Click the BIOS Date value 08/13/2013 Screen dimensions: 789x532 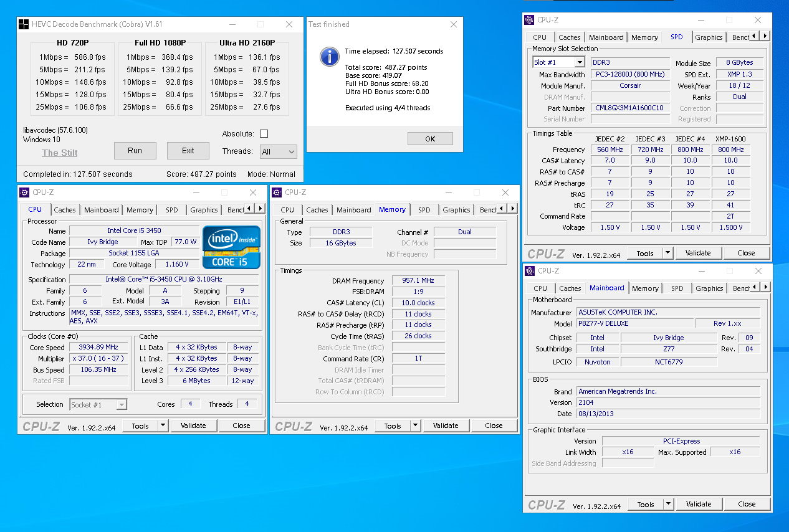pos(668,414)
